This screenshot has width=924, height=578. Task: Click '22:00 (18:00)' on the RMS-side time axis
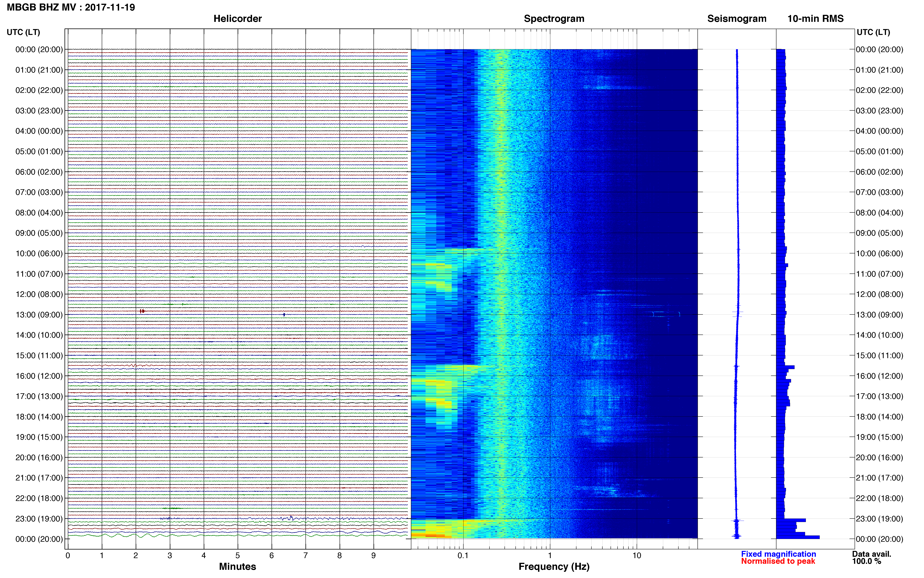(879, 498)
